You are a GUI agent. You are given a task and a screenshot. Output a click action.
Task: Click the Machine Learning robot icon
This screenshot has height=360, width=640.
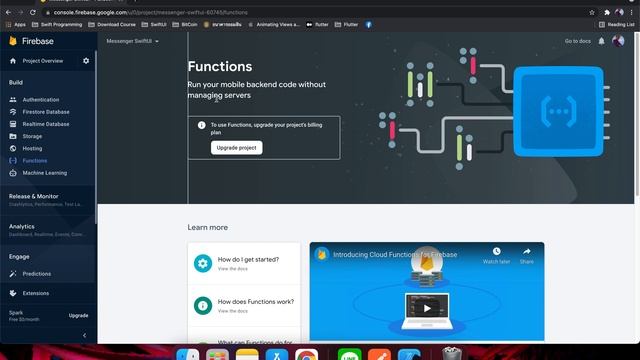tap(13, 173)
